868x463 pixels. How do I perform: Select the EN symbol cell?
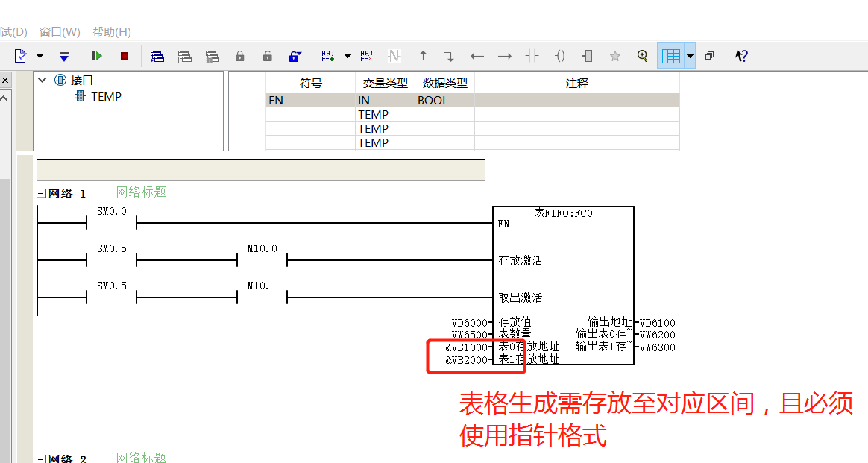310,101
